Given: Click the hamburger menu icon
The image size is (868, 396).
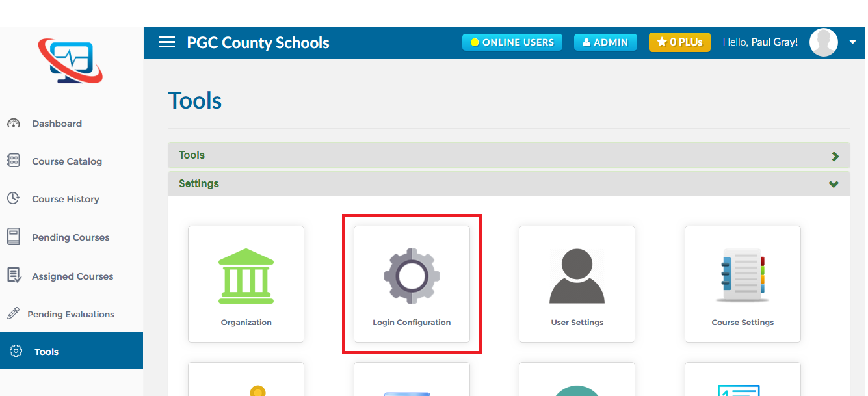Looking at the screenshot, I should [x=167, y=42].
